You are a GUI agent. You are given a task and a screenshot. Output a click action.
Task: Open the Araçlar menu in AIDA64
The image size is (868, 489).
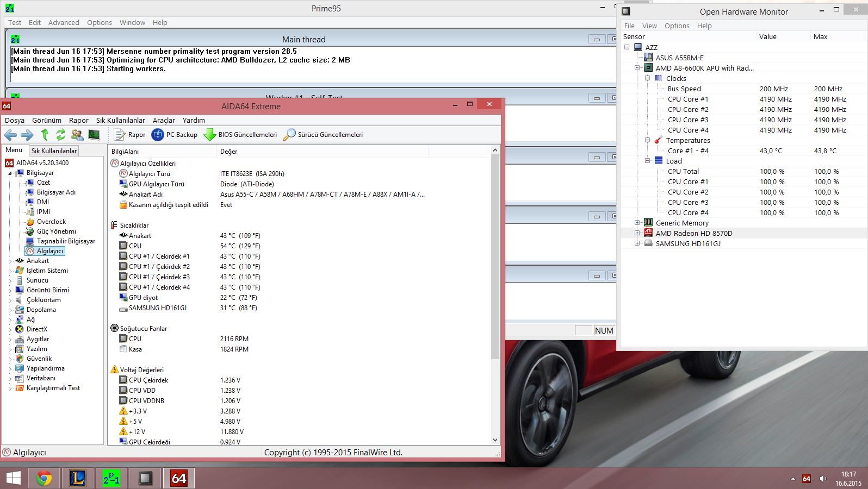click(x=164, y=120)
